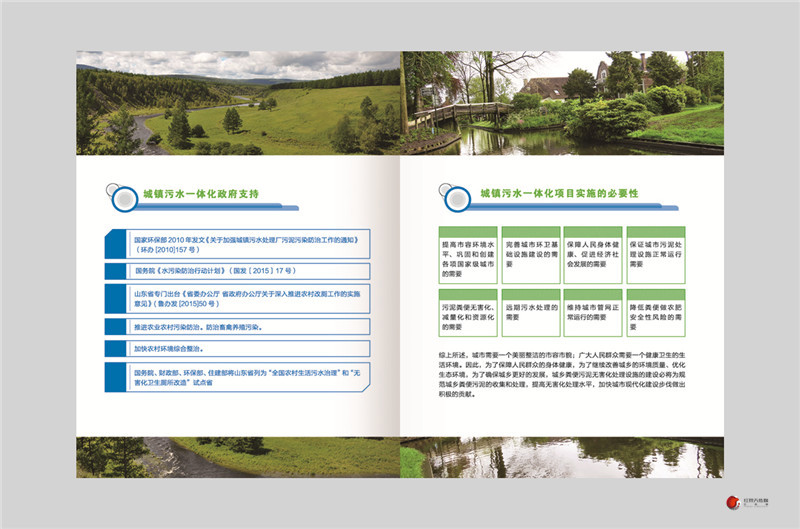
Task: Click the 提高市容环境水平 green card
Action: pyautogui.click(x=466, y=255)
